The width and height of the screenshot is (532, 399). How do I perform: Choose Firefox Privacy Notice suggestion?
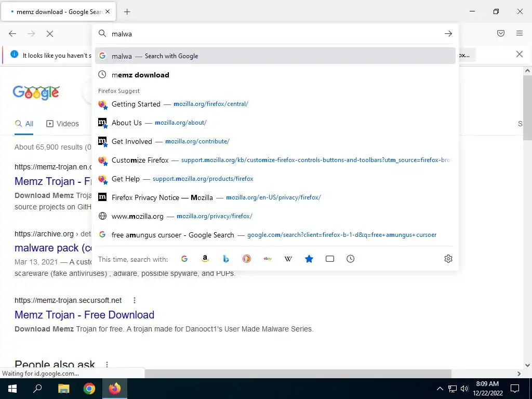pyautogui.click(x=275, y=197)
